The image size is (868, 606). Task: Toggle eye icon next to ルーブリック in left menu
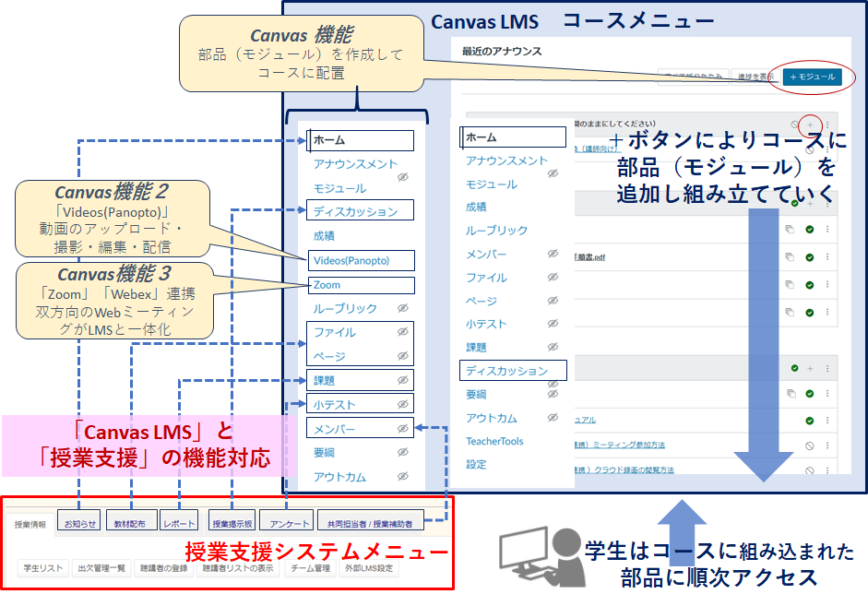402,309
